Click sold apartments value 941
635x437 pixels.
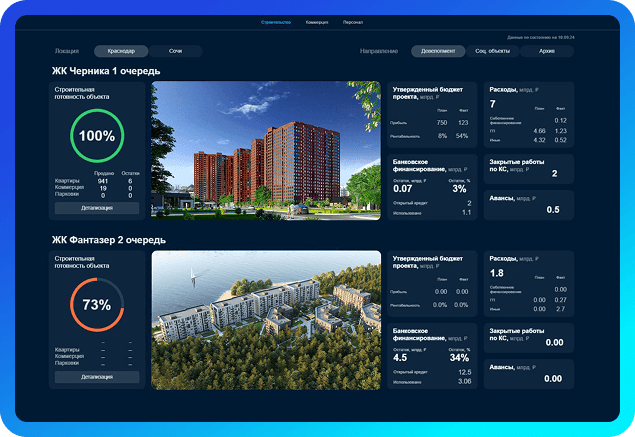click(103, 181)
